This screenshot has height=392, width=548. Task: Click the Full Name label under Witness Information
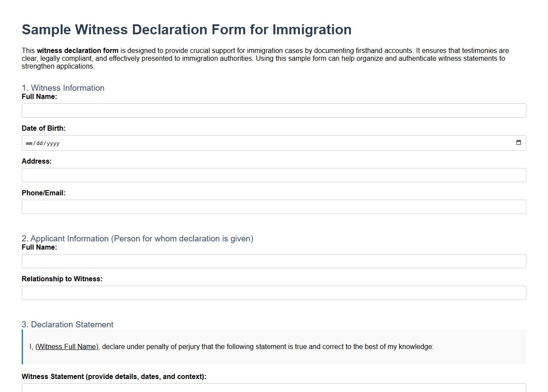coord(39,96)
